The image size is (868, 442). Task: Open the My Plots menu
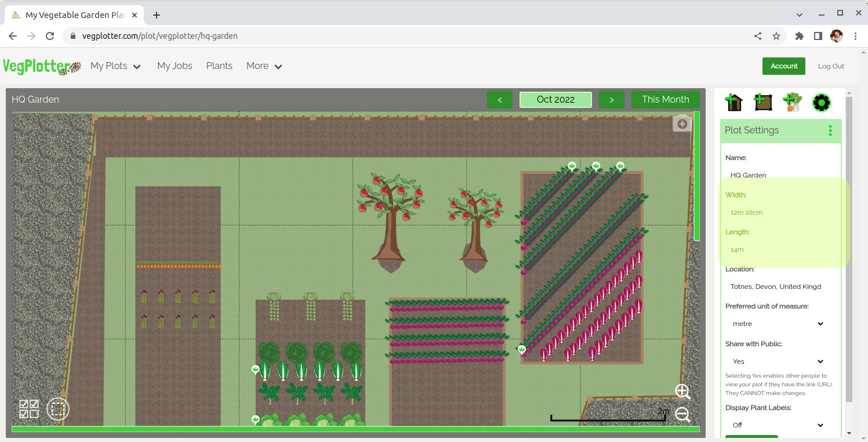(x=115, y=66)
